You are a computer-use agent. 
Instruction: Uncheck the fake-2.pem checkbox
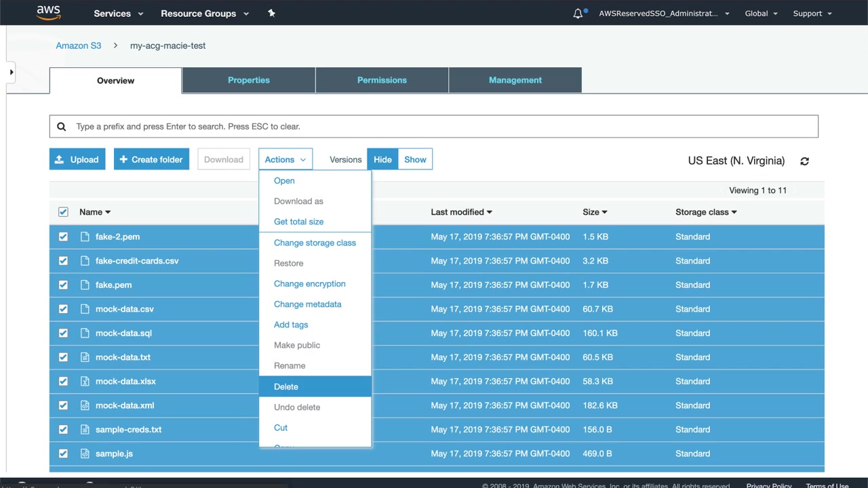pyautogui.click(x=63, y=237)
